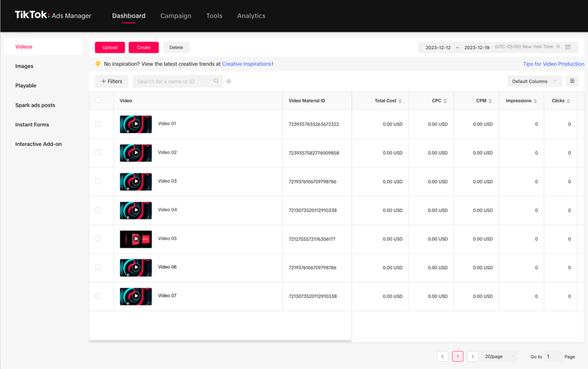Sort the table by Total Cost
Image resolution: width=588 pixels, height=369 pixels.
pos(400,100)
